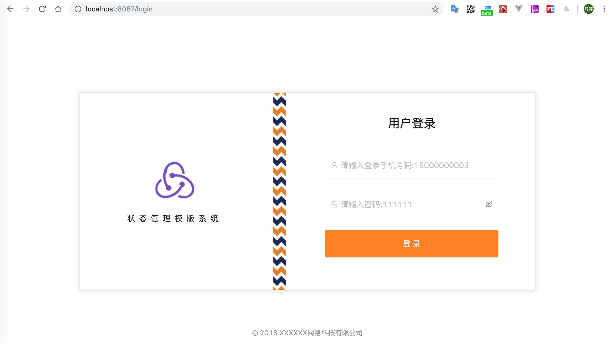Viewport: 610px width, 364px height.
Task: Open the green Chrome profile avatar
Action: coord(588,9)
